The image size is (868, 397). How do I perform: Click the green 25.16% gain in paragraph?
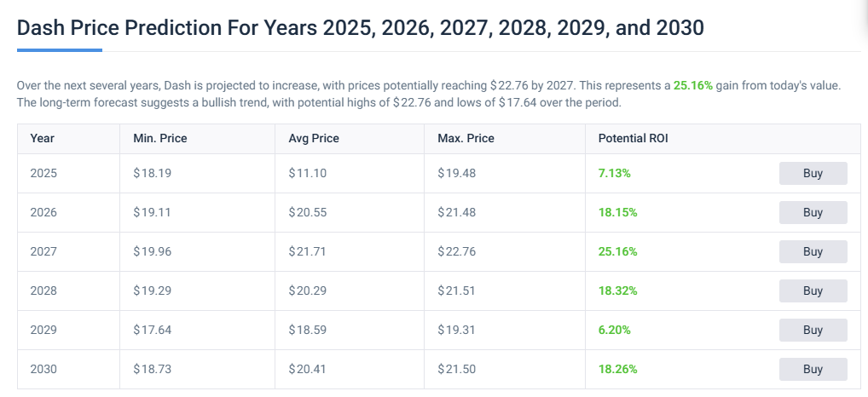[692, 86]
